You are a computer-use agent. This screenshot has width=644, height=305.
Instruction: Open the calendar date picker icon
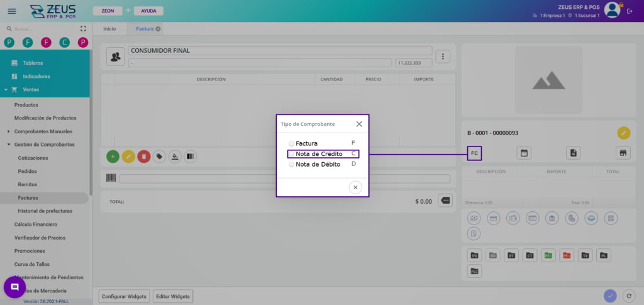(524, 153)
